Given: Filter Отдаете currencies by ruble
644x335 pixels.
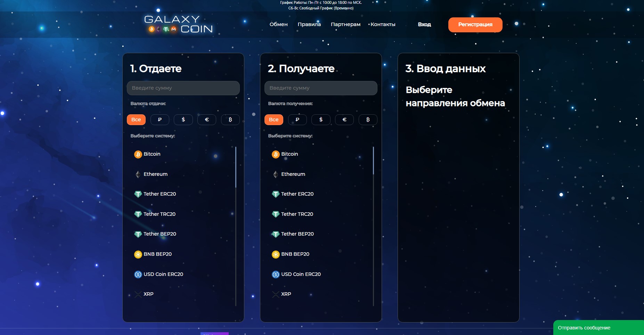Looking at the screenshot, I should pyautogui.click(x=160, y=120).
